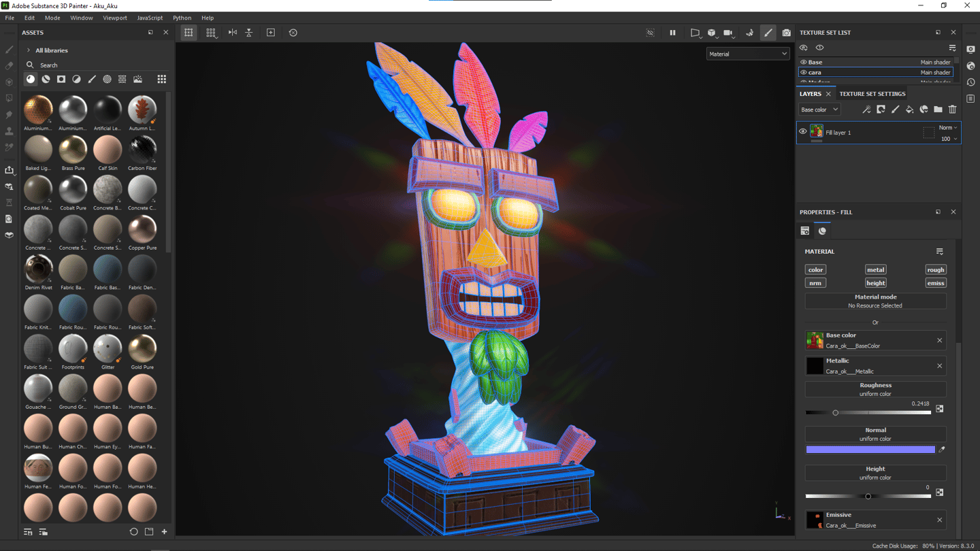This screenshot has width=980, height=551.
Task: Remove the Metallic texture with X
Action: 940,366
